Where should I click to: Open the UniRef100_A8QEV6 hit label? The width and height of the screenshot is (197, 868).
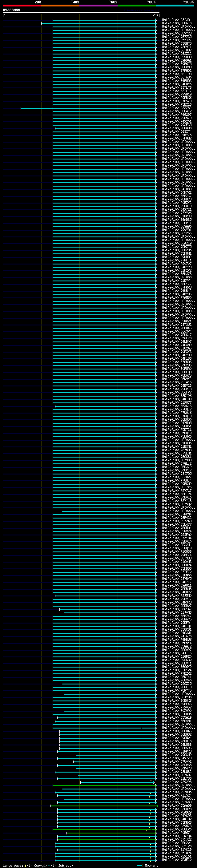click(177, 829)
